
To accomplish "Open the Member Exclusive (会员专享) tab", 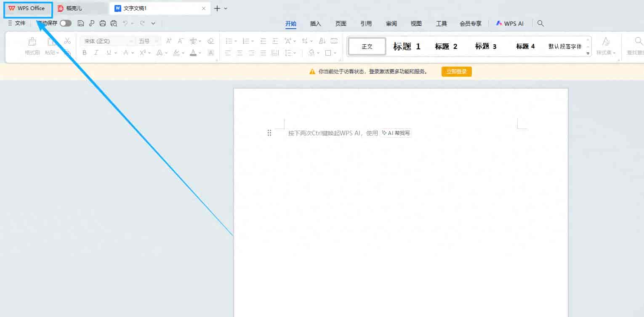I will [x=471, y=24].
